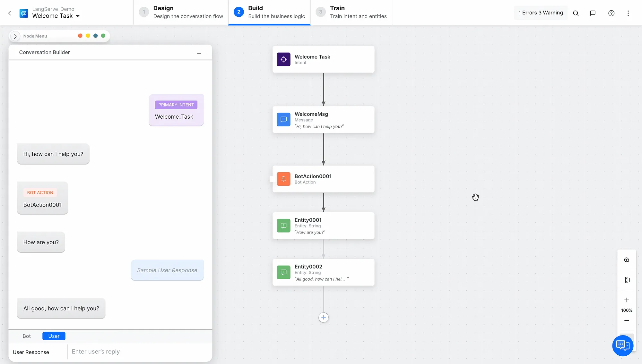Image resolution: width=642 pixels, height=364 pixels.
Task: Open the three-dot more options menu
Action: [628, 13]
